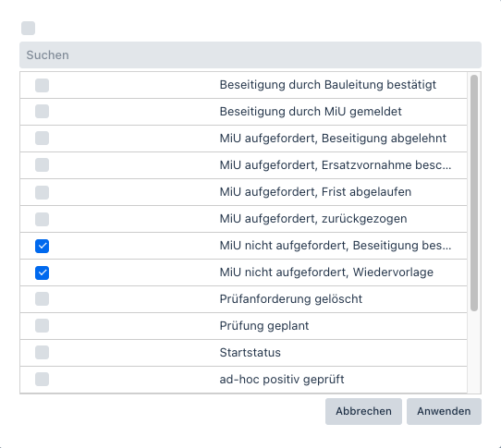
Task: Enable Beseitigung durch MiU gemeldet checkbox
Action: coord(42,112)
